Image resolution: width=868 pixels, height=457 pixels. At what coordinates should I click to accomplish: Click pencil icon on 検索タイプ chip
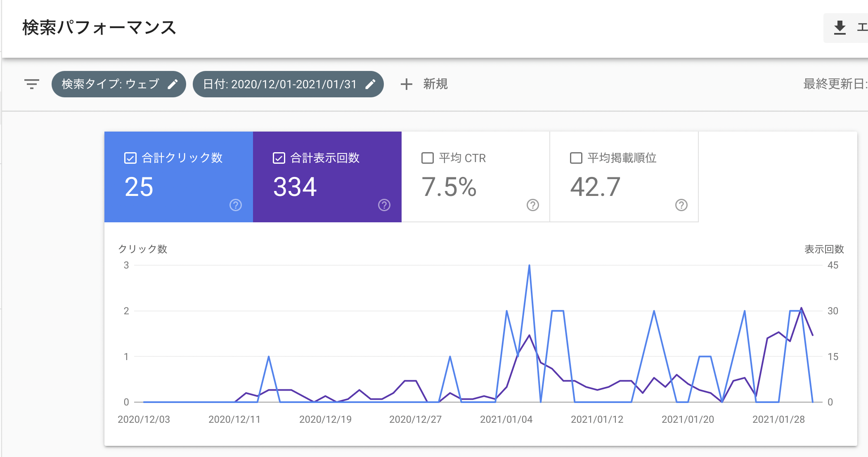[173, 84]
